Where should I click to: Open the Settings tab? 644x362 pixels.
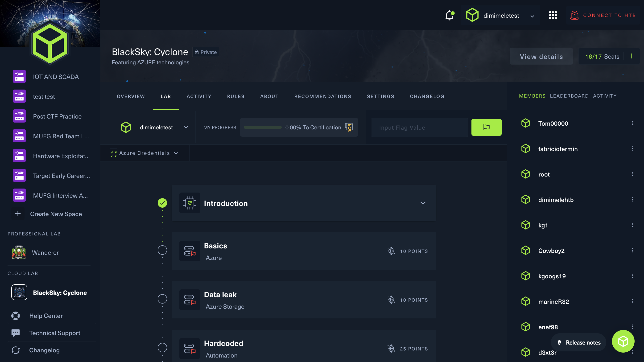pyautogui.click(x=380, y=96)
